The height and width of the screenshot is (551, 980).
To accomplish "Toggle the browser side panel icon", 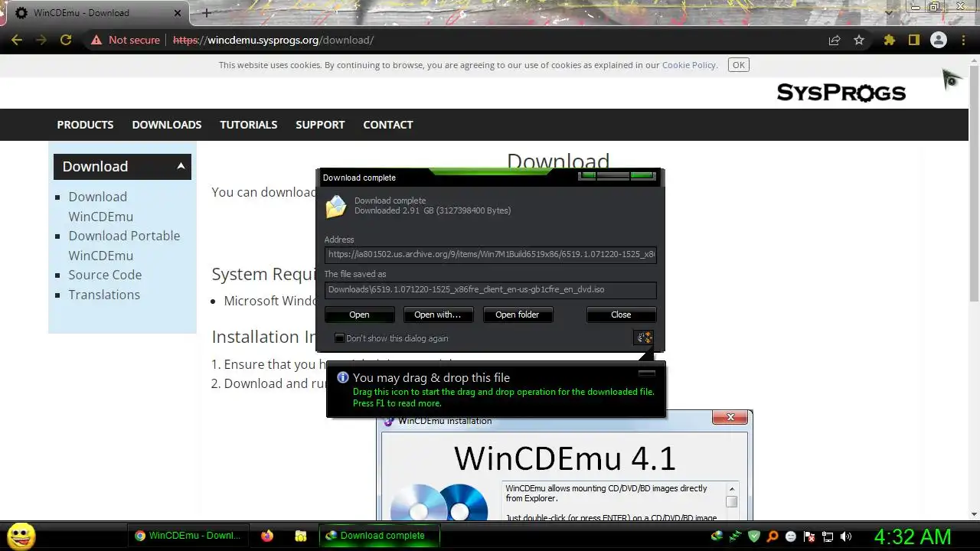I will 913,40.
